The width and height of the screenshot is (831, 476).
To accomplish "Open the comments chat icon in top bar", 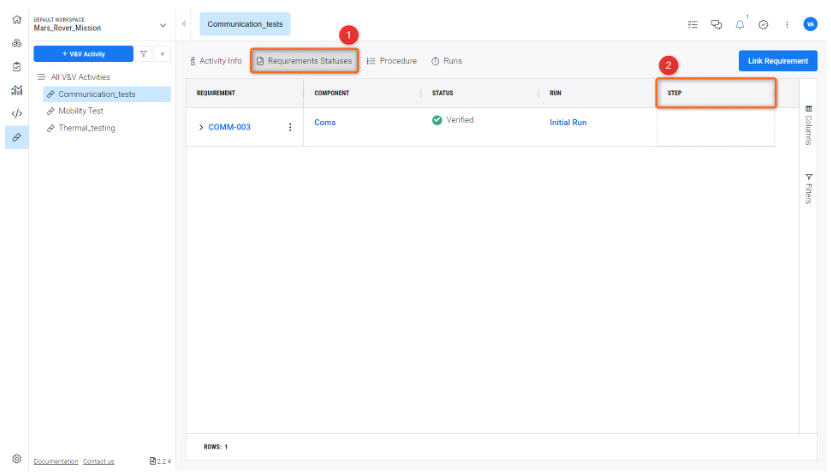I will pos(716,24).
